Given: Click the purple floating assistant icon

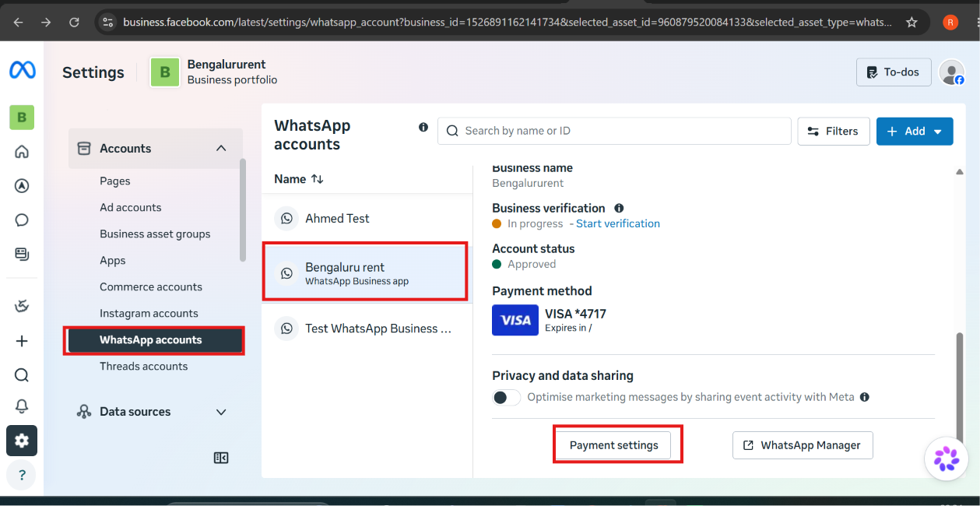Looking at the screenshot, I should tap(947, 459).
